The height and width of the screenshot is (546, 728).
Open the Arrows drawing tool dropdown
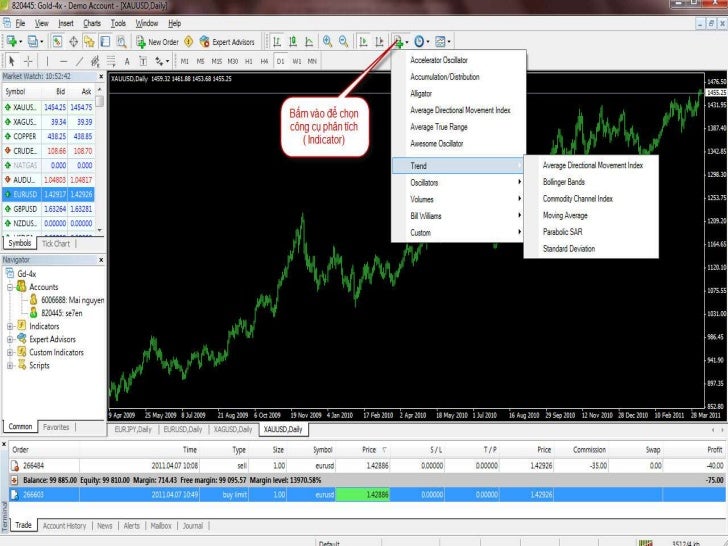[167, 61]
